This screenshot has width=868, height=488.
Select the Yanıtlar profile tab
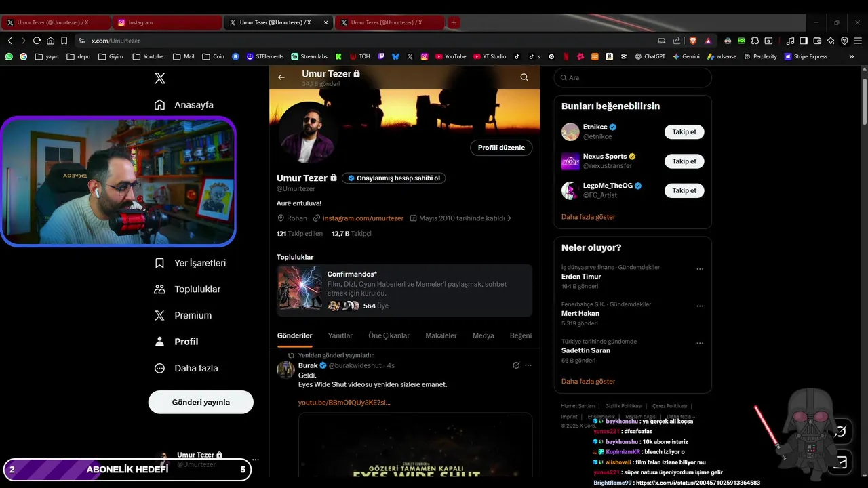340,335
